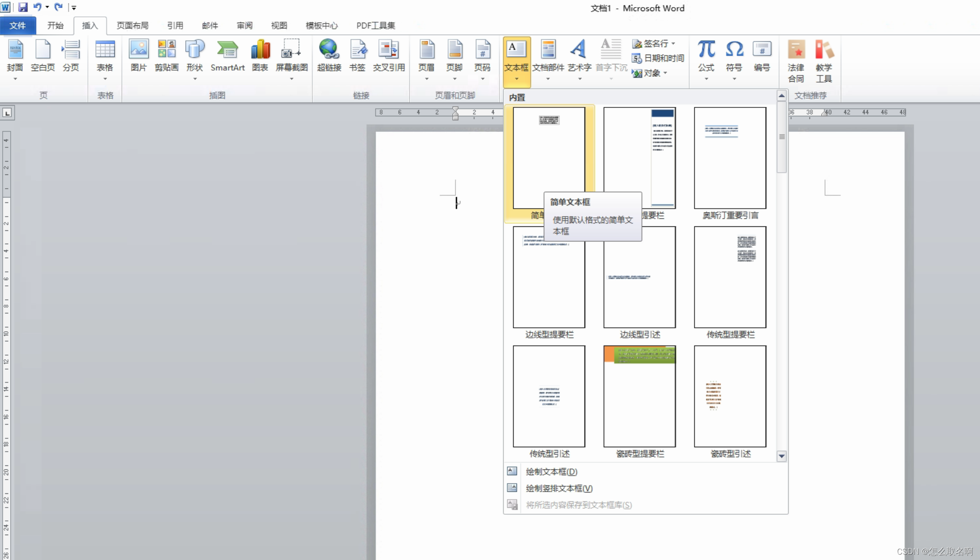This screenshot has width=980, height=560.
Task: Expand the 签名行 dropdown arrow
Action: pos(673,43)
